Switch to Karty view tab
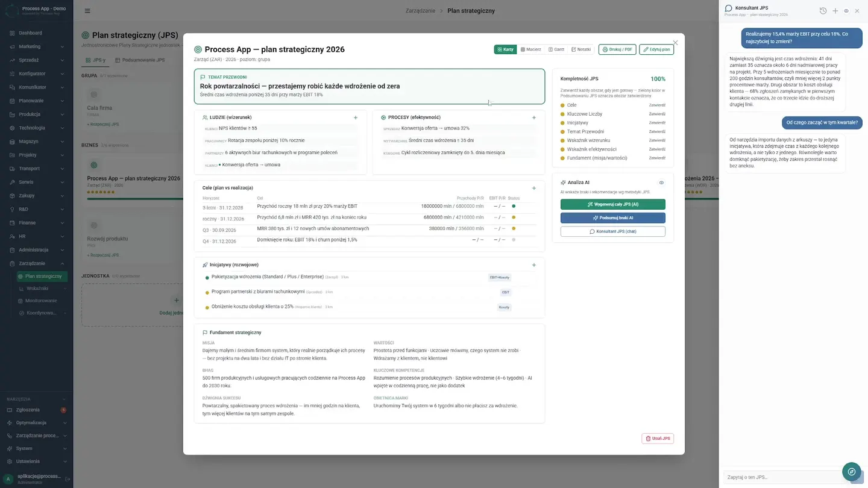 [x=505, y=49]
